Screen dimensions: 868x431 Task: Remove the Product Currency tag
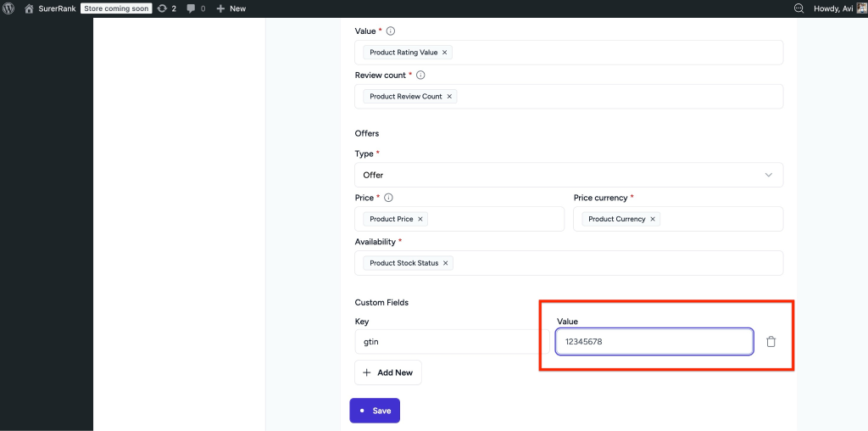click(653, 219)
